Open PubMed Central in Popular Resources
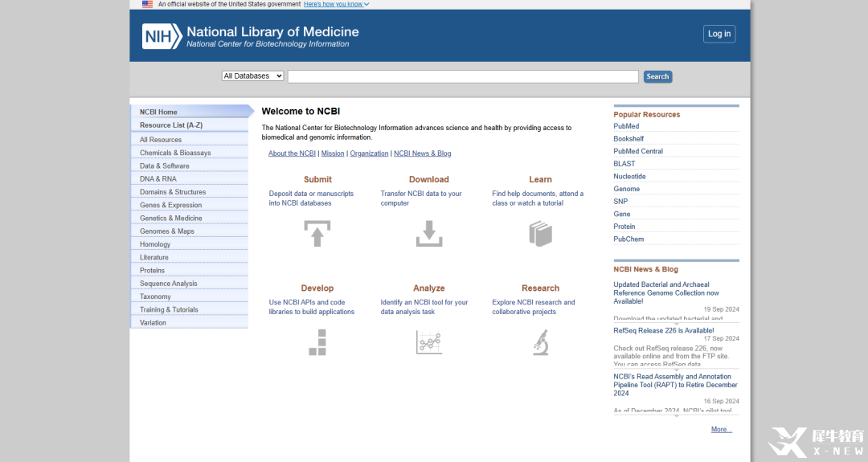Viewport: 868px width, 462px height. 637,151
